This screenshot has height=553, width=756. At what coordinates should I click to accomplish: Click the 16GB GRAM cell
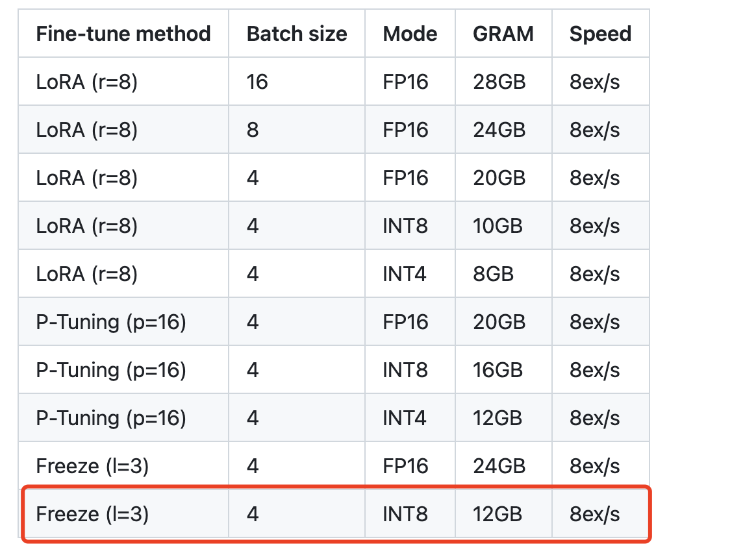tap(498, 370)
